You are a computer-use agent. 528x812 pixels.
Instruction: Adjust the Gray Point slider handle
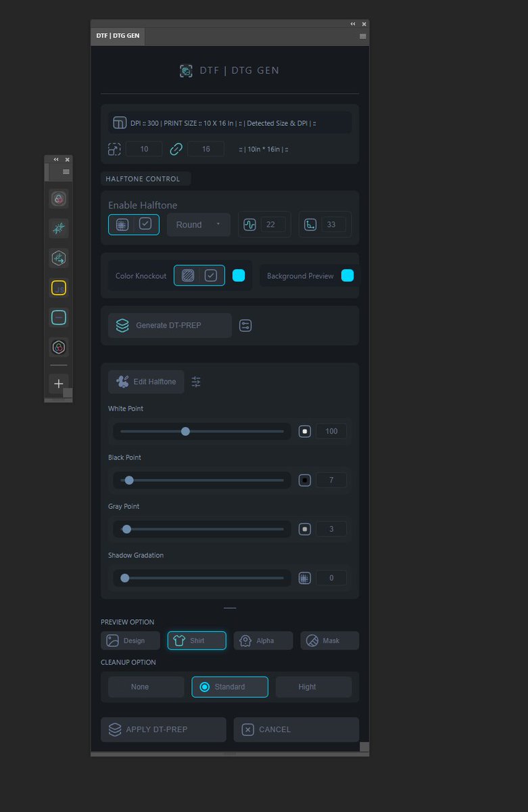tap(126, 529)
